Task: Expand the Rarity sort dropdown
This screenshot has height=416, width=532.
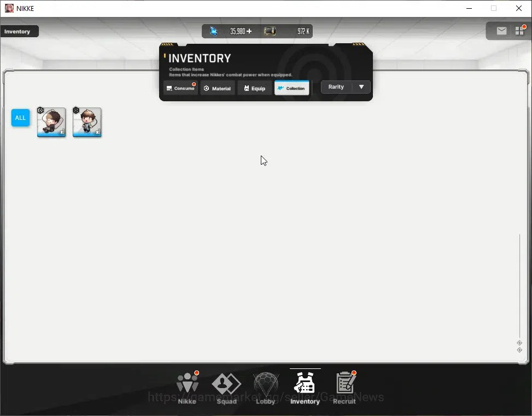Action: point(346,87)
